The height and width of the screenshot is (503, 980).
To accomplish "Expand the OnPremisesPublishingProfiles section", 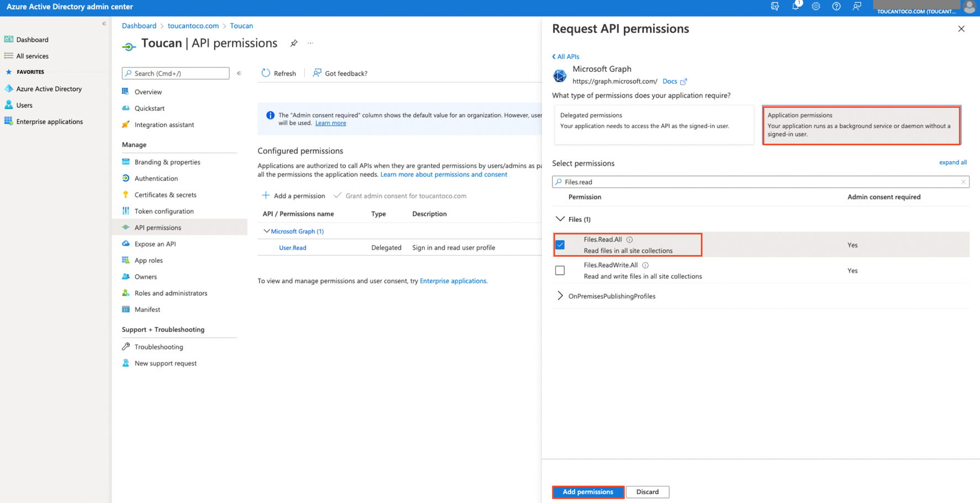I will coord(560,295).
